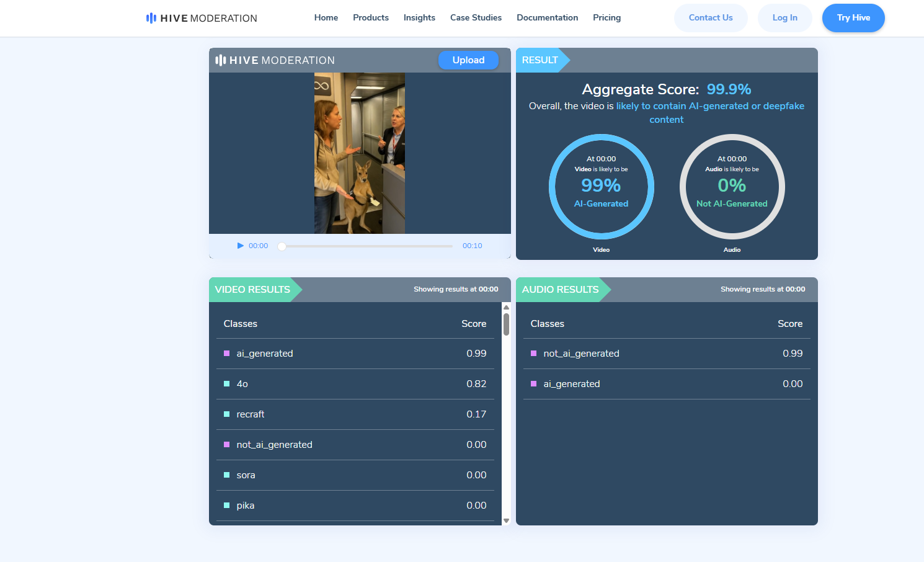
Task: Navigate to the Pricing page
Action: click(606, 18)
